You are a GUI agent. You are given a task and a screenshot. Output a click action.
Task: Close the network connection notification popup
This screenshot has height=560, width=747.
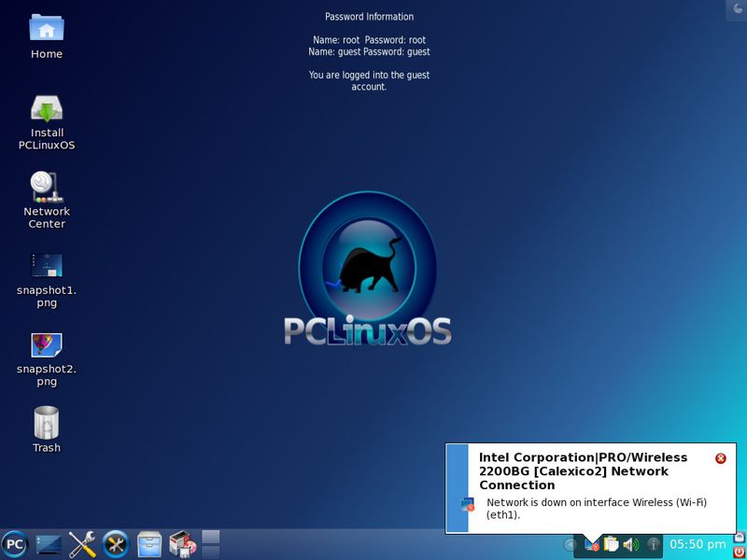pyautogui.click(x=720, y=458)
